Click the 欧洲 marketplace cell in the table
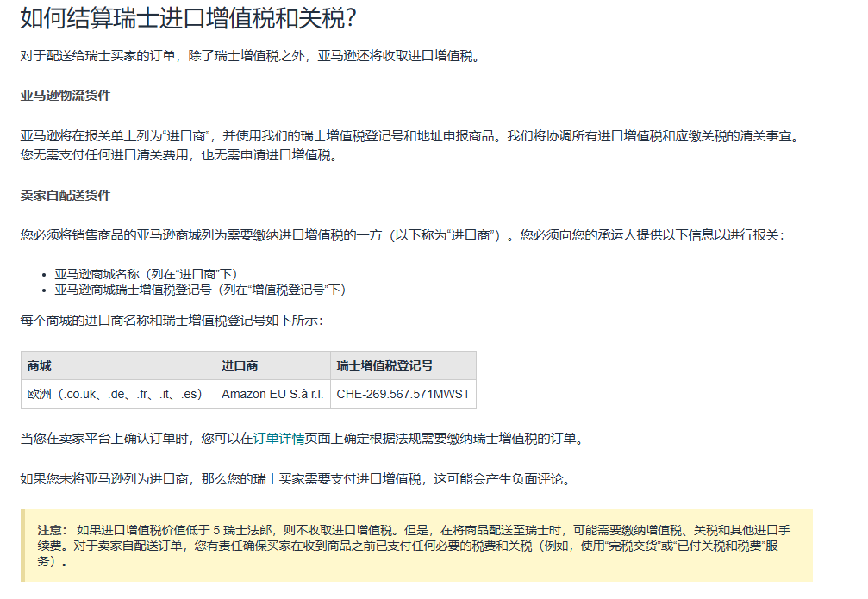The width and height of the screenshot is (868, 599). coord(114,394)
